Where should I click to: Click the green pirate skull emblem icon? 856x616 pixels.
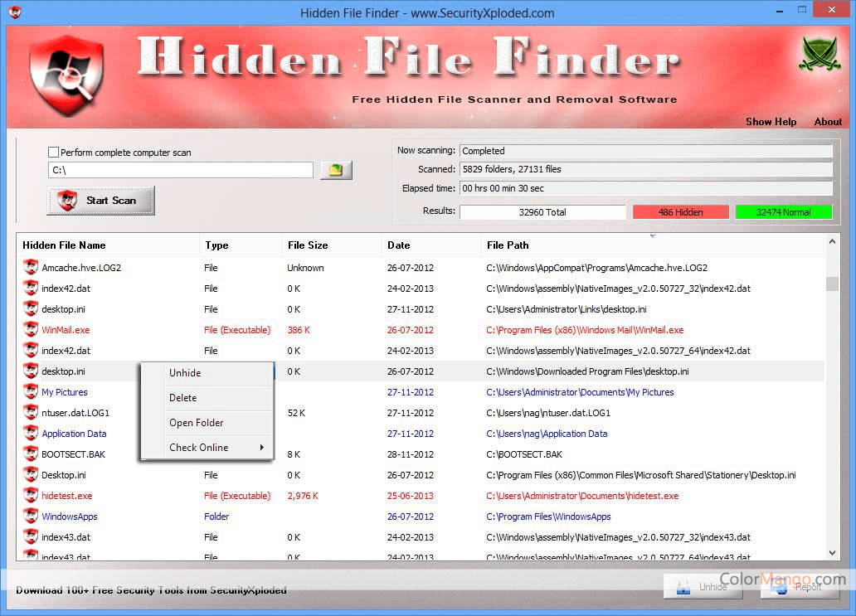820,53
